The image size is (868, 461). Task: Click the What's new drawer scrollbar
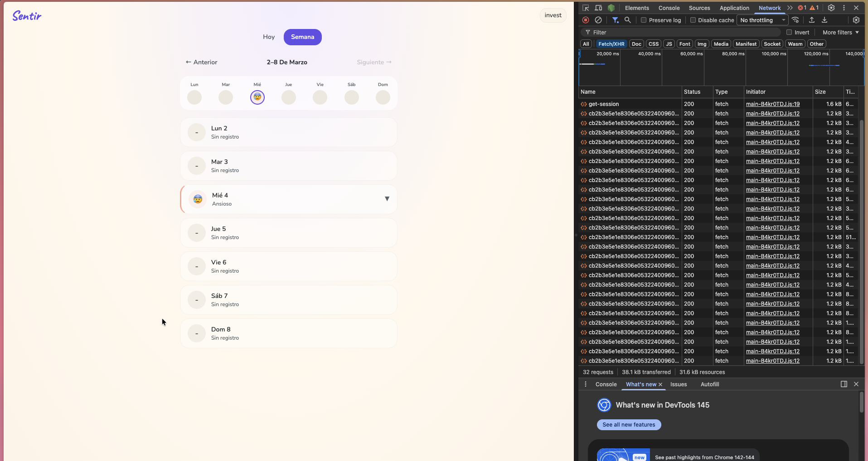pos(862,402)
